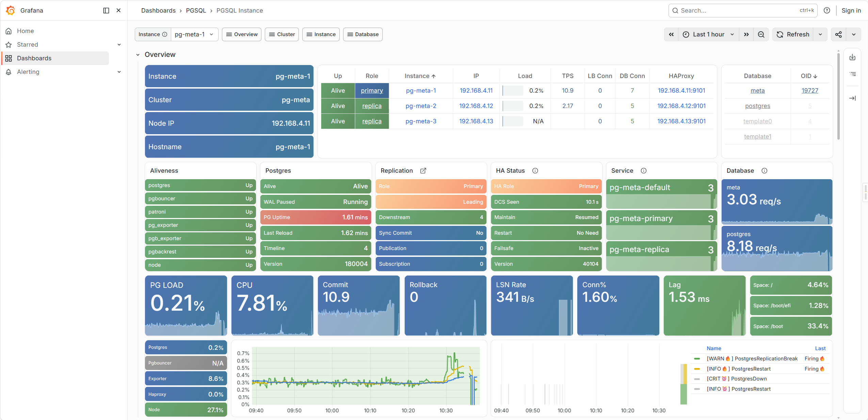This screenshot has width=868, height=420.
Task: Click the primary role link
Action: (372, 91)
